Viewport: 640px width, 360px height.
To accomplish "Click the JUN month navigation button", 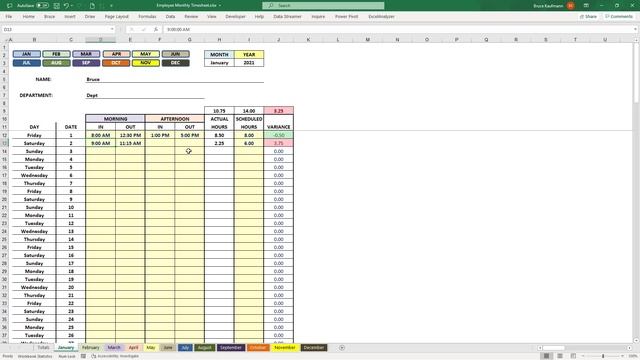I will (x=176, y=54).
